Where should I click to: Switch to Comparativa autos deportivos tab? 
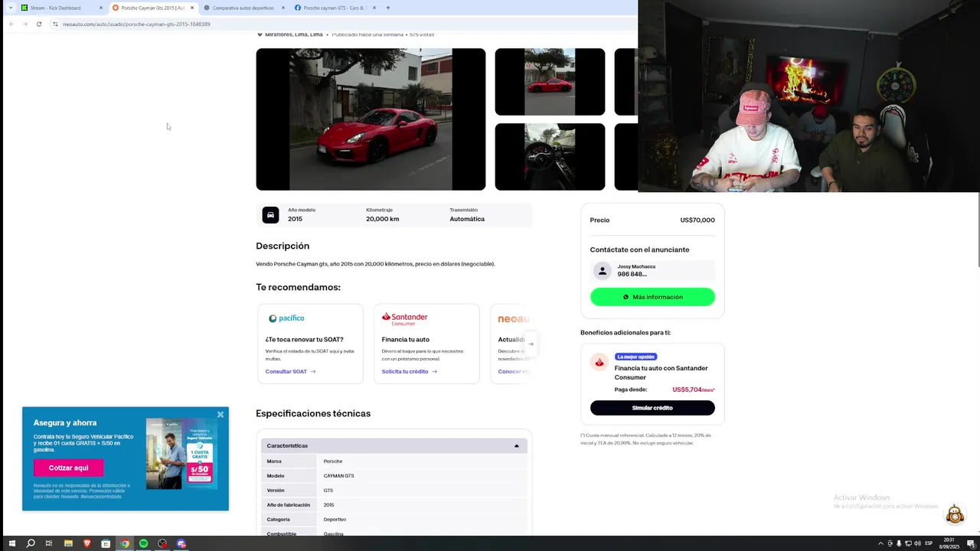(x=245, y=8)
